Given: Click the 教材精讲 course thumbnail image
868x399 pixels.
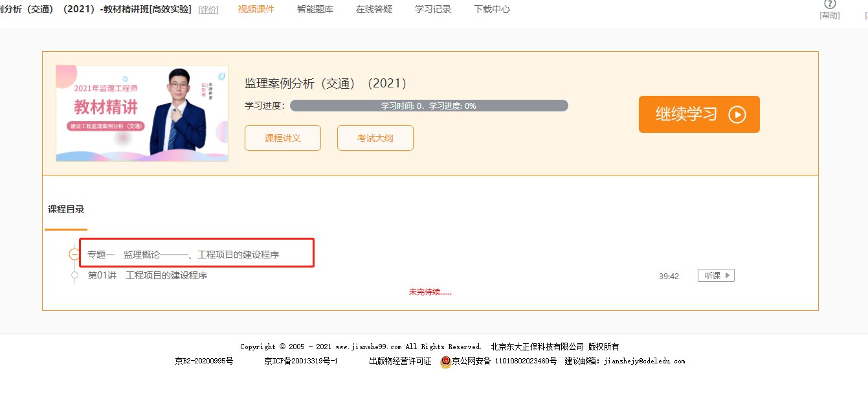Looking at the screenshot, I should [x=142, y=113].
